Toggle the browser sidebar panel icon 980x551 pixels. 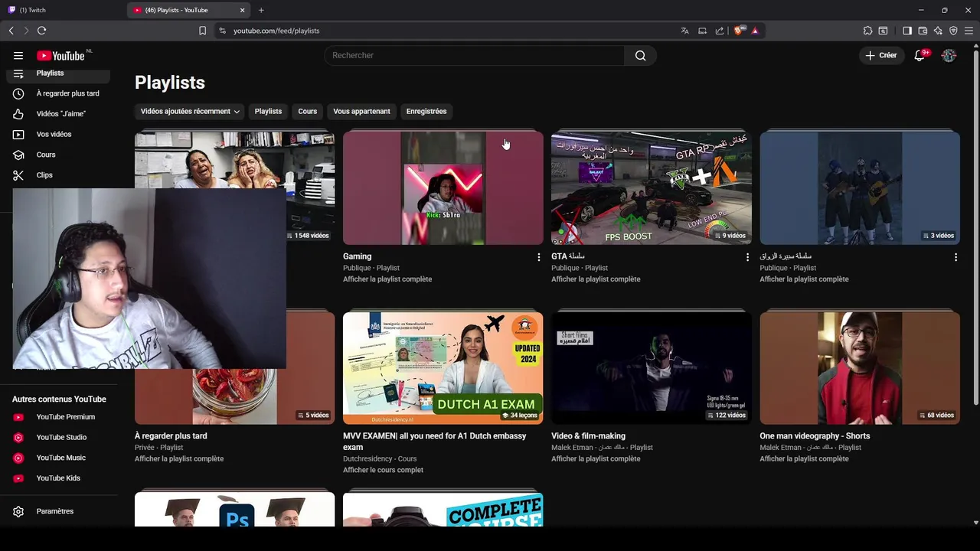907,31
